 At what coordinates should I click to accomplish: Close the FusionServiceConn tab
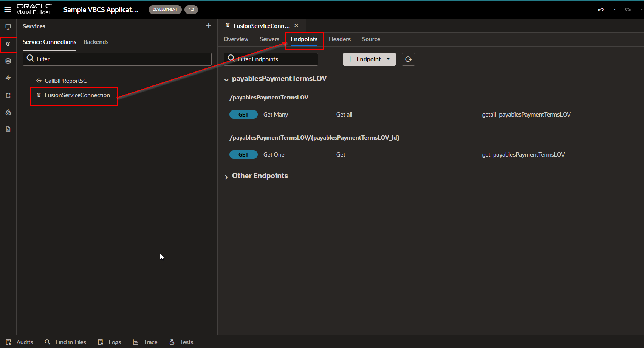(296, 26)
